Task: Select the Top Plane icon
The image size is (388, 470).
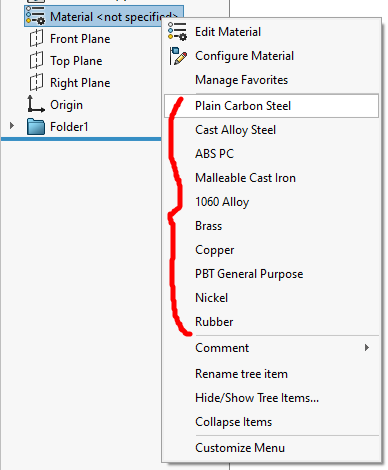Action: click(36, 60)
